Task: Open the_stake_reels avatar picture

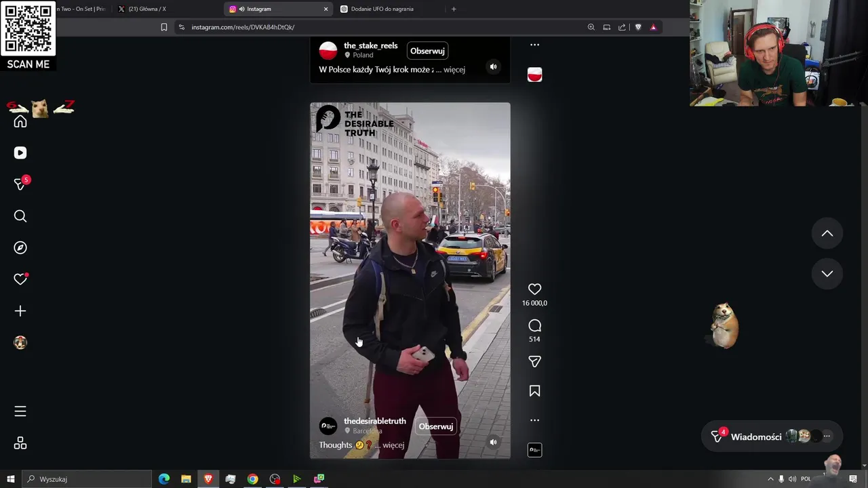Action: (x=328, y=50)
